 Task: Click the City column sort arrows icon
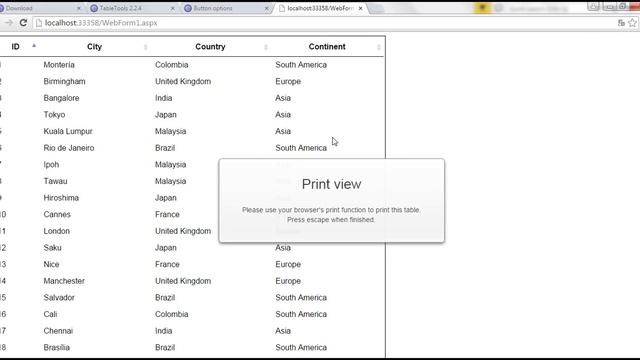click(x=145, y=47)
